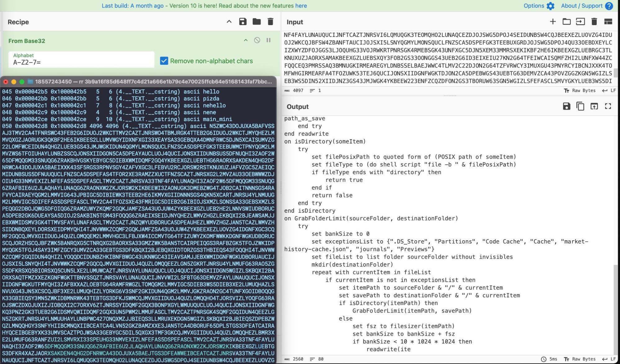Add a new input tab
Screen dimensions: 620x364
(553, 22)
